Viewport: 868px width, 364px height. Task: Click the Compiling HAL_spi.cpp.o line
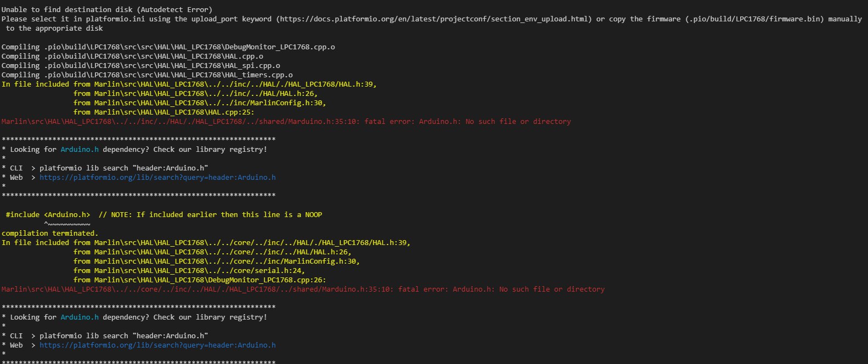(141, 65)
